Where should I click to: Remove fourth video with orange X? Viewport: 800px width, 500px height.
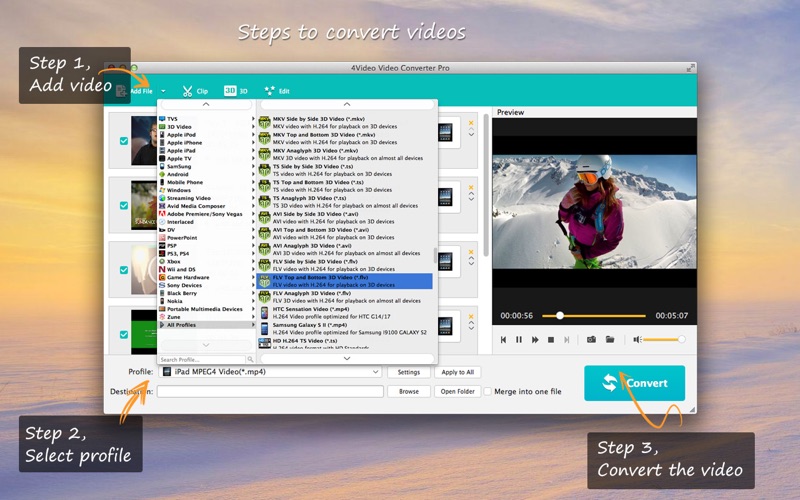[x=471, y=316]
